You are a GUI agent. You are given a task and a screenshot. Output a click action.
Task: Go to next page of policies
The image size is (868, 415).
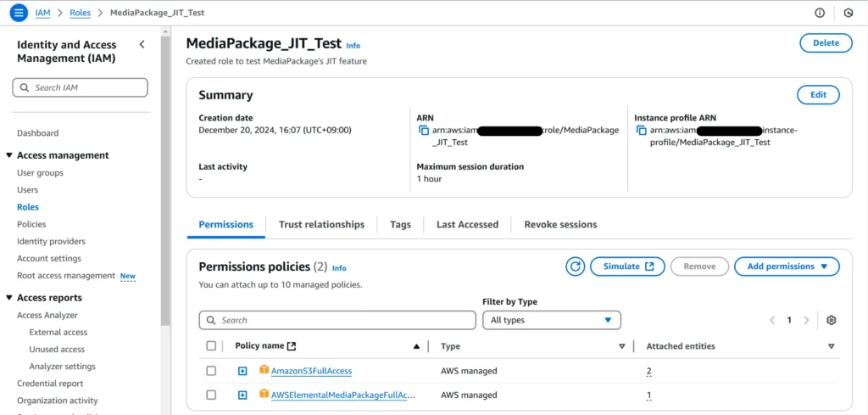tap(807, 320)
